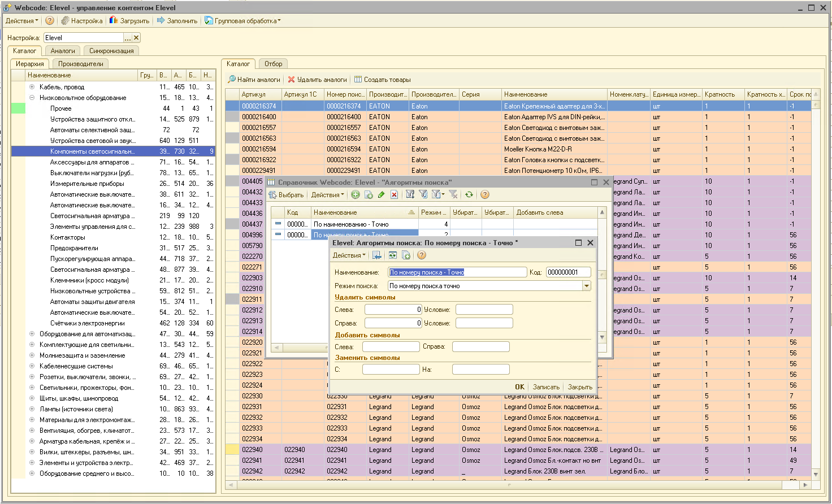Add new item in Алгоритмы поиска list
This screenshot has width=832, height=504.
pos(356,195)
